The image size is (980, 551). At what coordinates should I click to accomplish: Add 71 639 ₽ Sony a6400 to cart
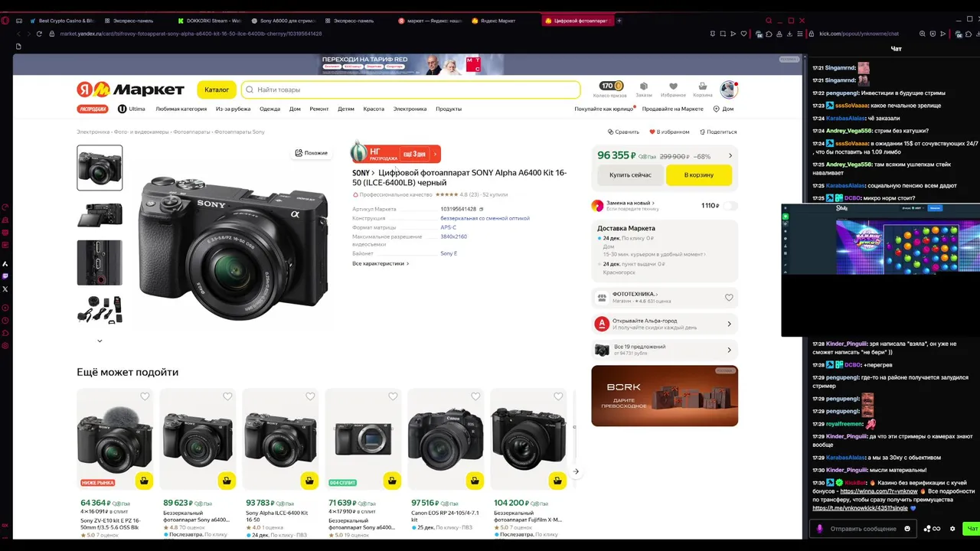click(x=392, y=481)
